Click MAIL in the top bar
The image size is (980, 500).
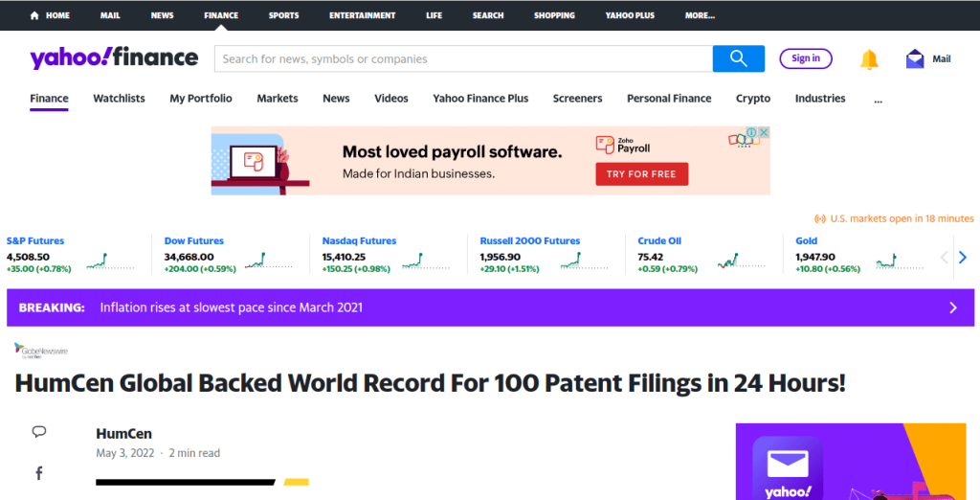point(110,15)
